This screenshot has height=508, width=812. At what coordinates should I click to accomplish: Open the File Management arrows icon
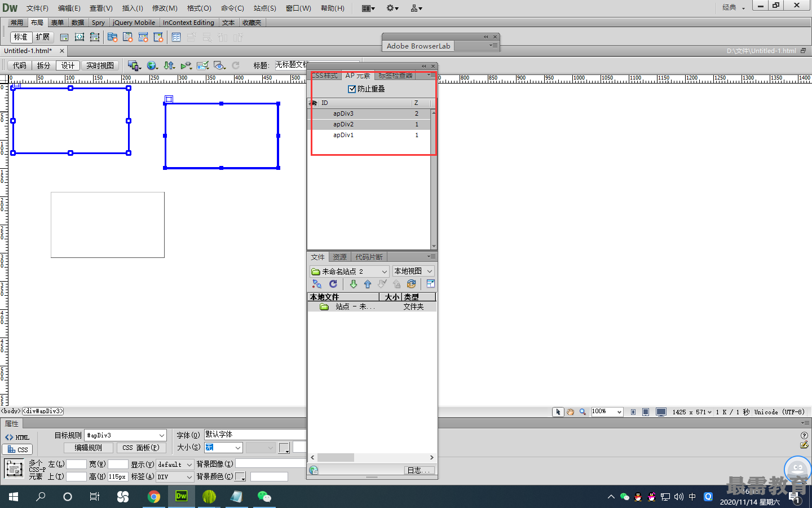pyautogui.click(x=169, y=65)
